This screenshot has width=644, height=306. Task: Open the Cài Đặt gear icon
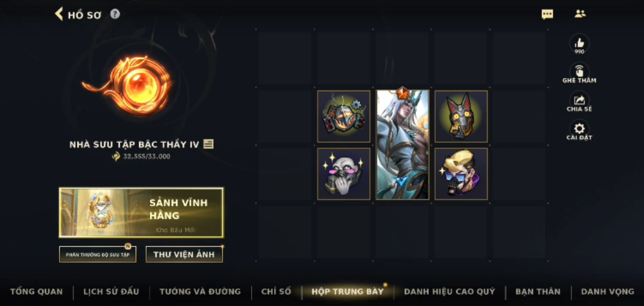point(579,128)
